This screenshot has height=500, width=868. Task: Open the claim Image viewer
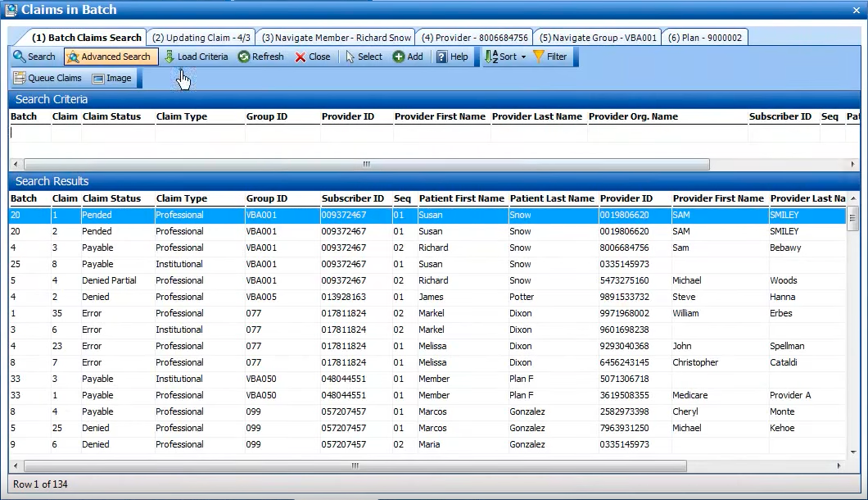[x=112, y=78]
